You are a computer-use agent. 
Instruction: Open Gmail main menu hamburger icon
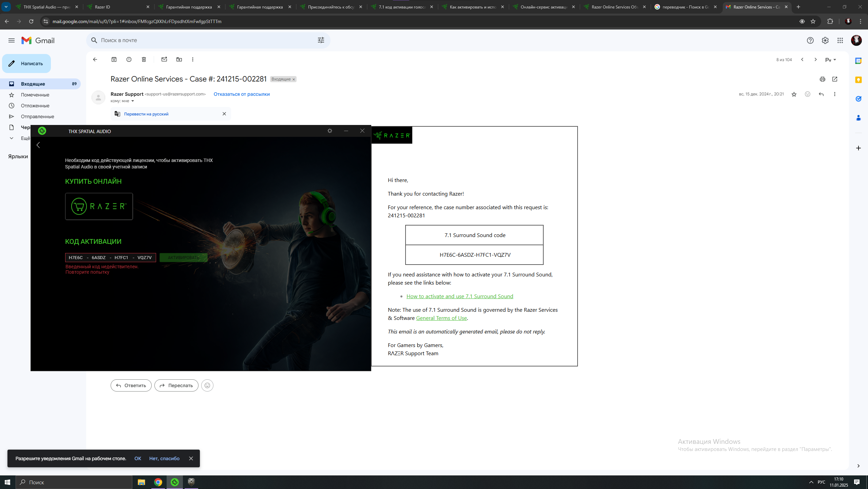tap(12, 40)
